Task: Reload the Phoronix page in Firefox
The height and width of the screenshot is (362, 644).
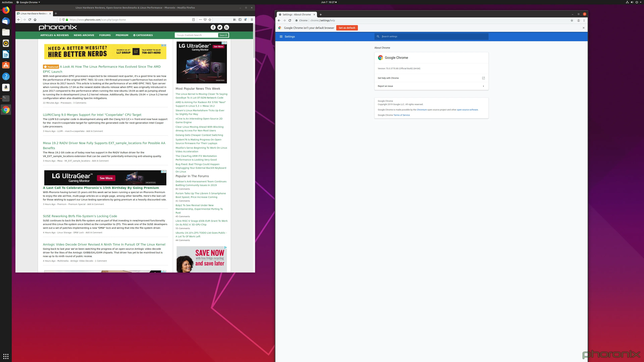Action: (30, 20)
